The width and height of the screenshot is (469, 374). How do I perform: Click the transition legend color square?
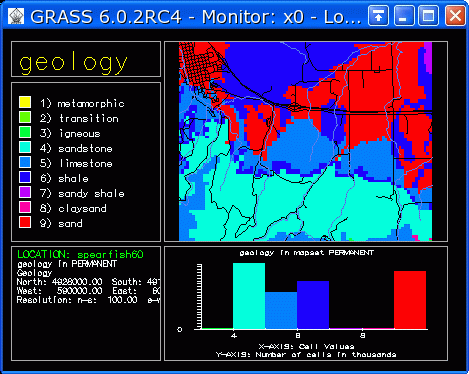[x=25, y=117]
